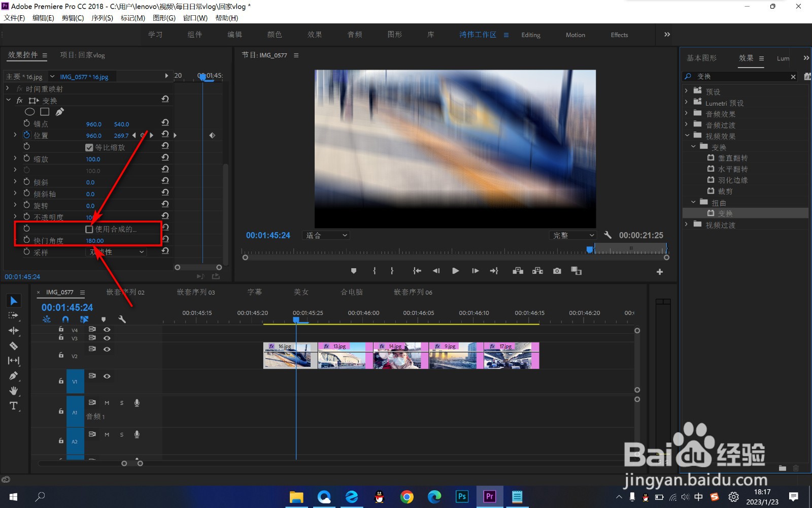The image size is (812, 508).
Task: Open the 适合 zoom level dropdown
Action: point(326,235)
